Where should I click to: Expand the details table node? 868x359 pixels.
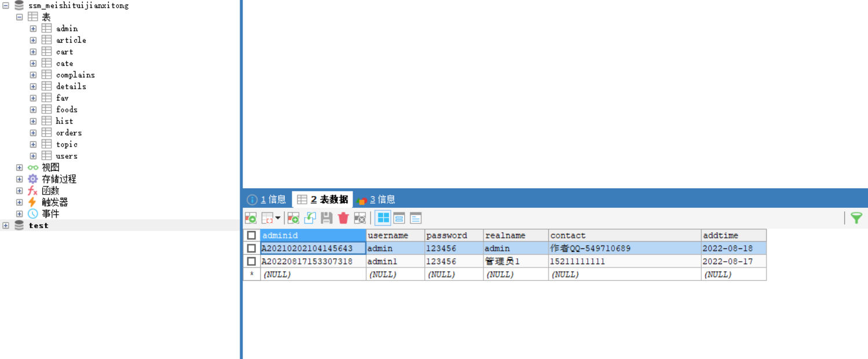[33, 86]
